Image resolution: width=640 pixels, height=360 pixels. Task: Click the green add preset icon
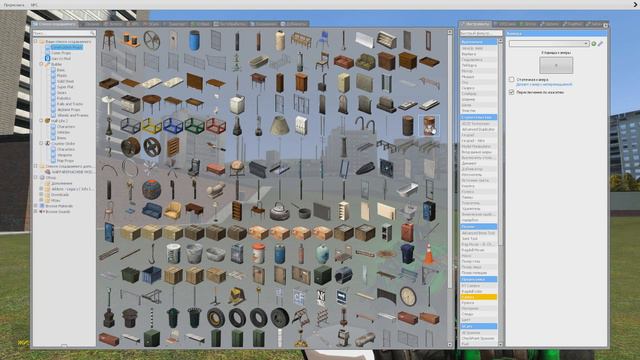594,44
